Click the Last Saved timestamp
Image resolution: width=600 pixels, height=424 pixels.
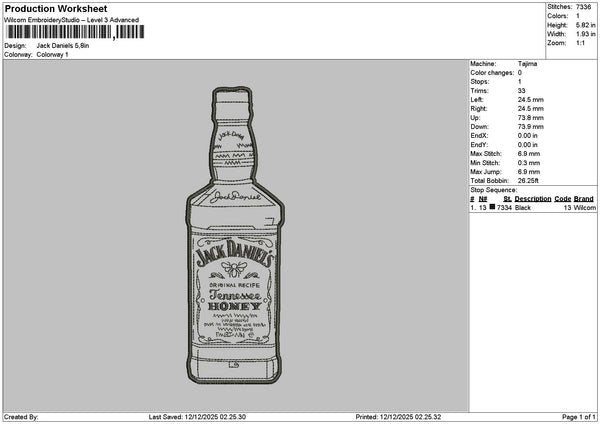[197, 417]
